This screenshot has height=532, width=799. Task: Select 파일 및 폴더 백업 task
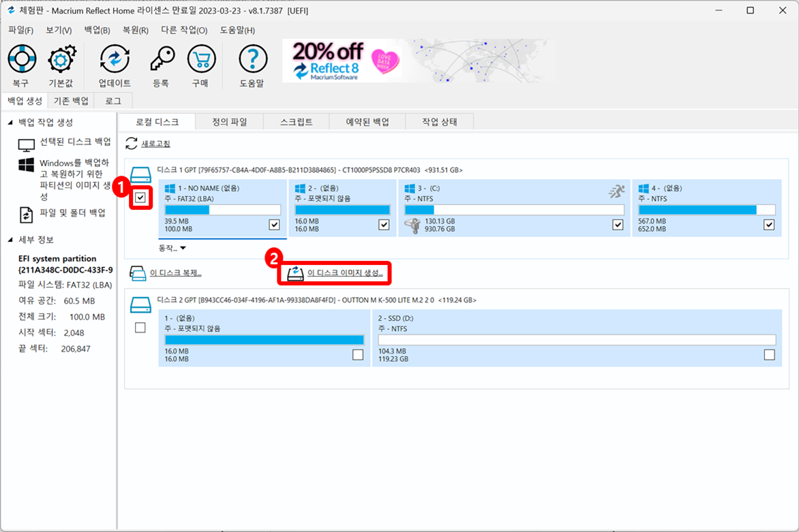tap(73, 213)
